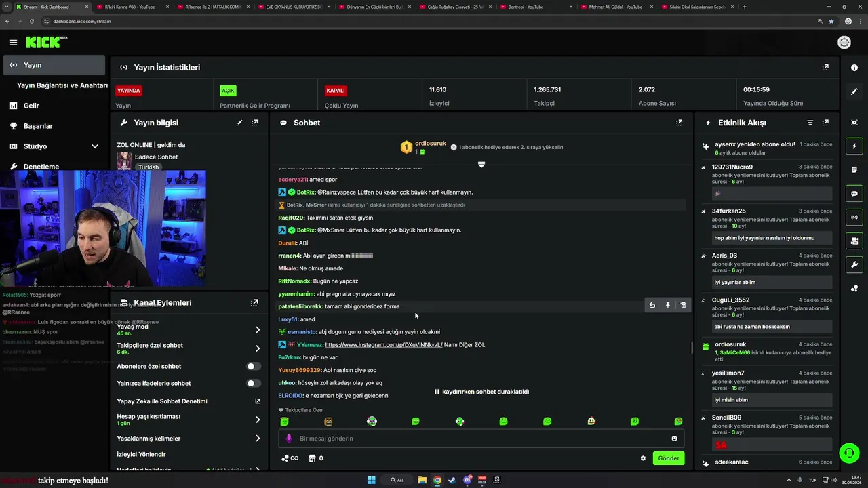868x488 pixels.
Task: Open Yayın Bağlantısı ve Anahtarı
Action: (x=62, y=85)
